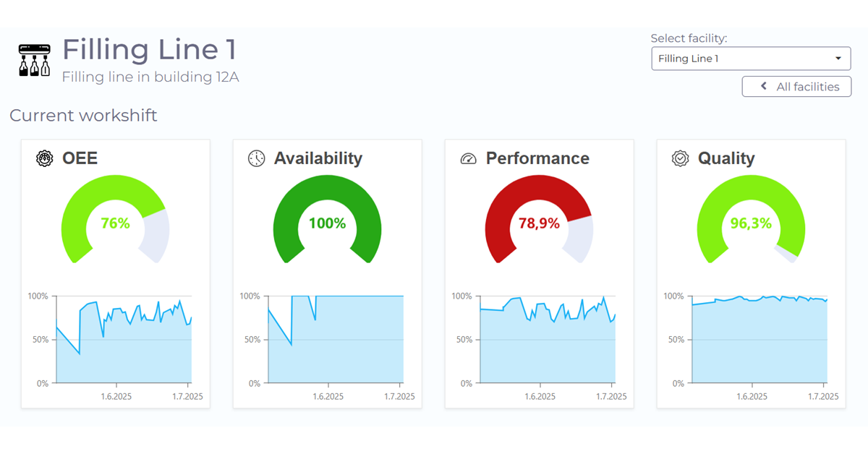Click the Filling Line 1 page title
The height and width of the screenshot is (454, 868).
coord(149,49)
